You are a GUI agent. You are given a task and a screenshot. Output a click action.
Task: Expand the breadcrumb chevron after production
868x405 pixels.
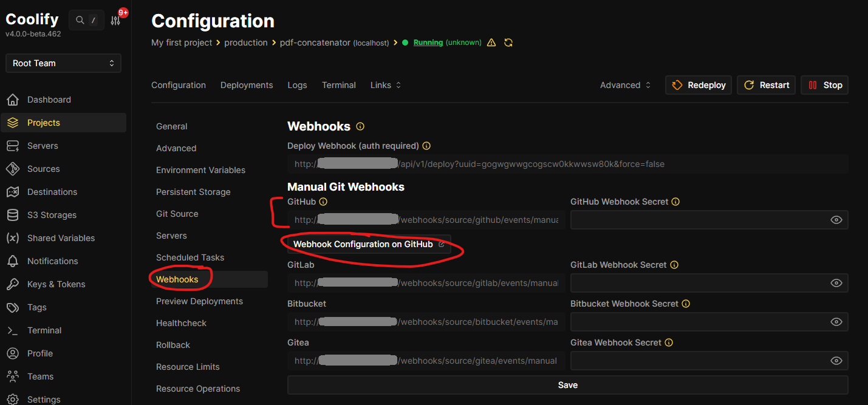(274, 43)
